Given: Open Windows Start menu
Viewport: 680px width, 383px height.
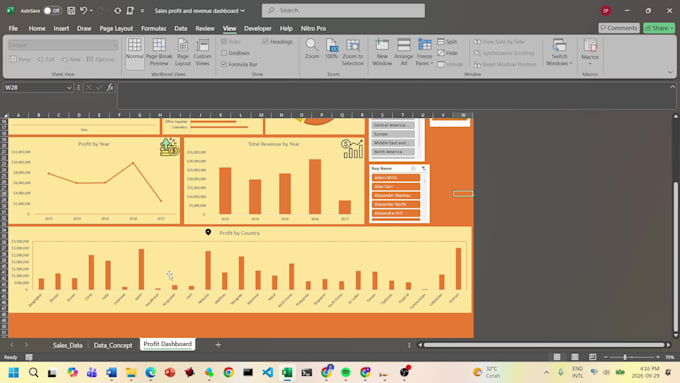Looking at the screenshot, I should (x=13, y=373).
